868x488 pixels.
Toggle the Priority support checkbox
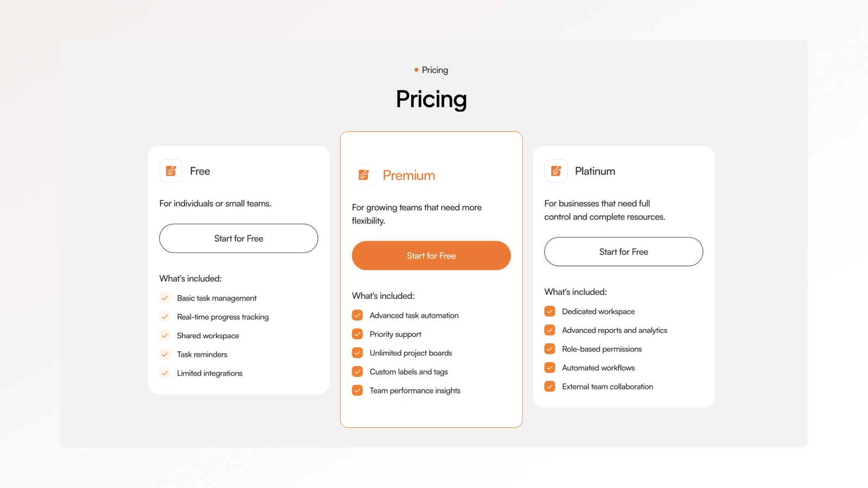358,334
